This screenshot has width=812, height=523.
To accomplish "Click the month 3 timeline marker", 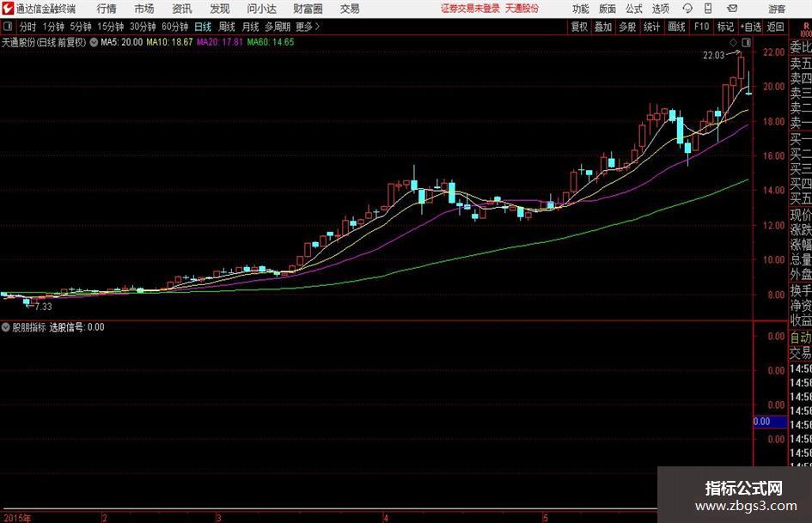I will (218, 518).
